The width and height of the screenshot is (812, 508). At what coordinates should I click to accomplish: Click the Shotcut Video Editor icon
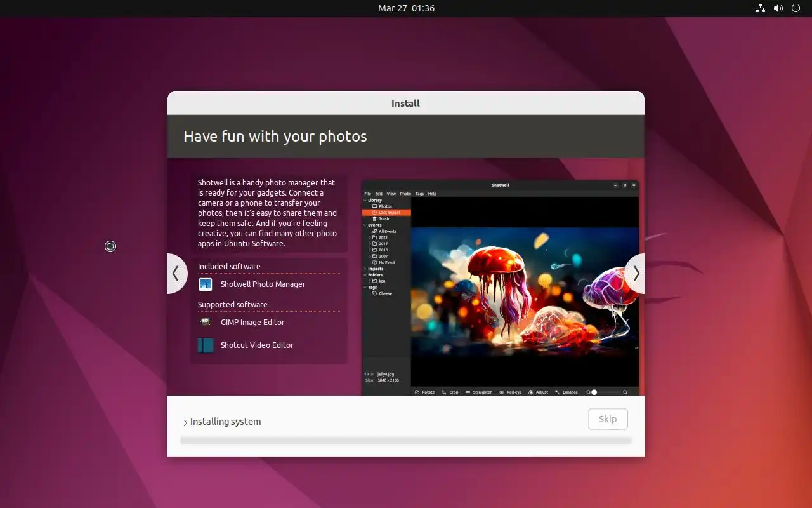[x=206, y=345]
